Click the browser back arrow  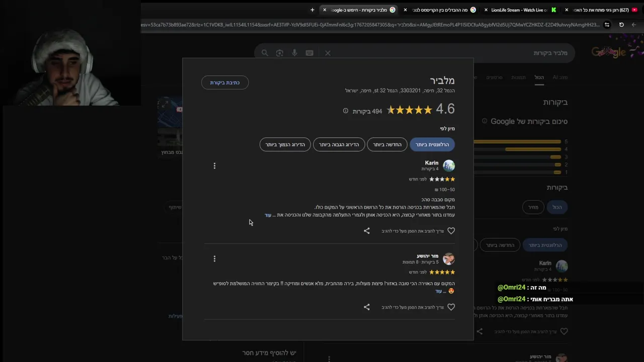(x=634, y=25)
